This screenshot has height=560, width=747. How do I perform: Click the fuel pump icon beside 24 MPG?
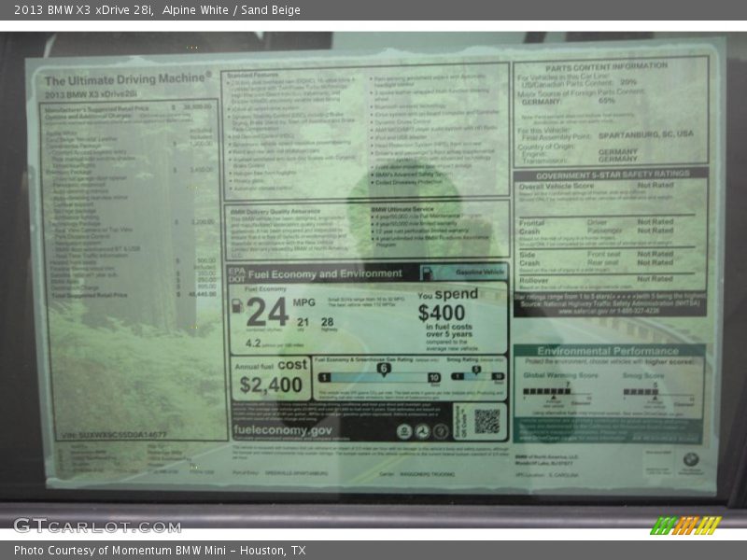[237, 306]
